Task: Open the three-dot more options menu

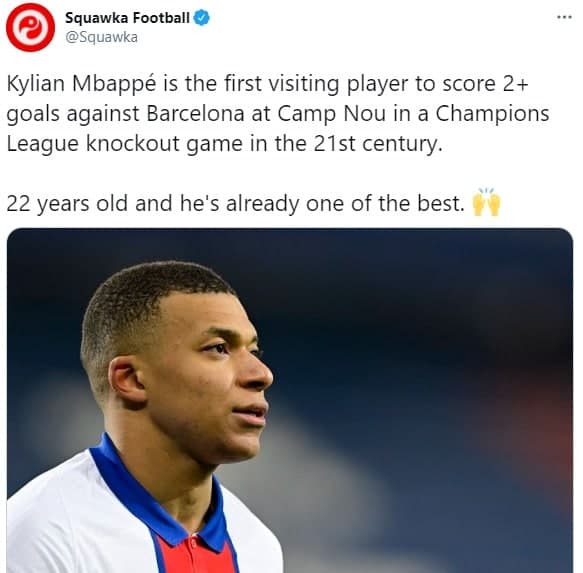Action: pyautogui.click(x=564, y=17)
